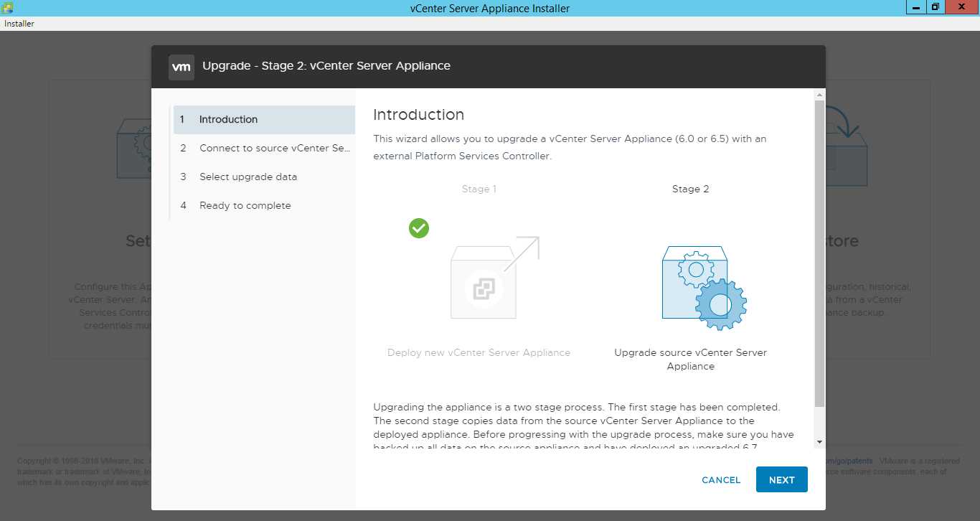Click the VMware logo in the wizard header
The image size is (980, 521).
point(182,67)
